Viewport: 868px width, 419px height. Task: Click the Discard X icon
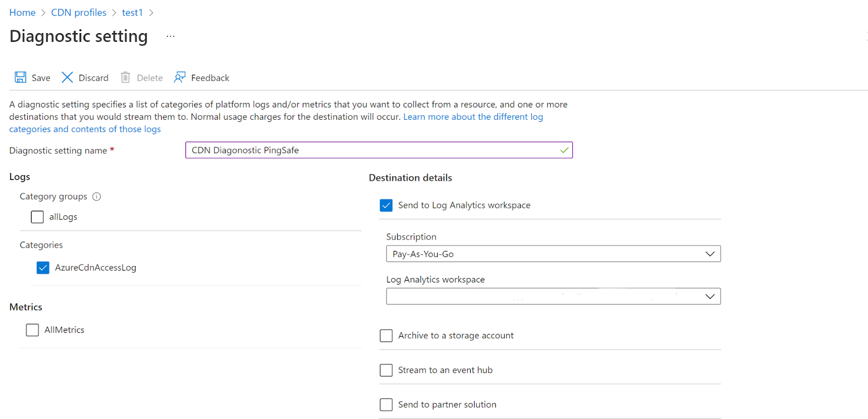[67, 78]
